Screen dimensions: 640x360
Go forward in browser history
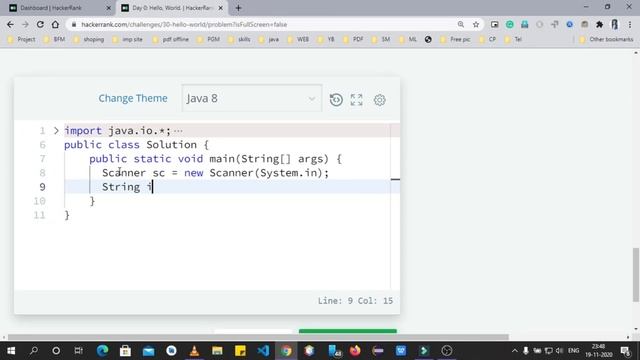pos(25,24)
